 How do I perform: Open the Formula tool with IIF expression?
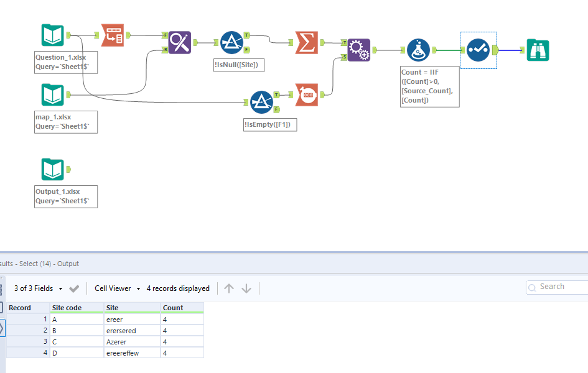click(418, 50)
